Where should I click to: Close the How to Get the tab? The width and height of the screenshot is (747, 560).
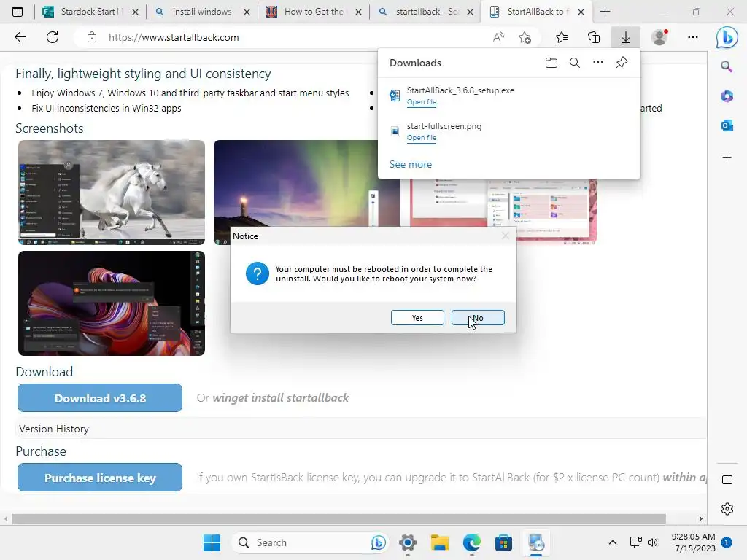pos(359,12)
